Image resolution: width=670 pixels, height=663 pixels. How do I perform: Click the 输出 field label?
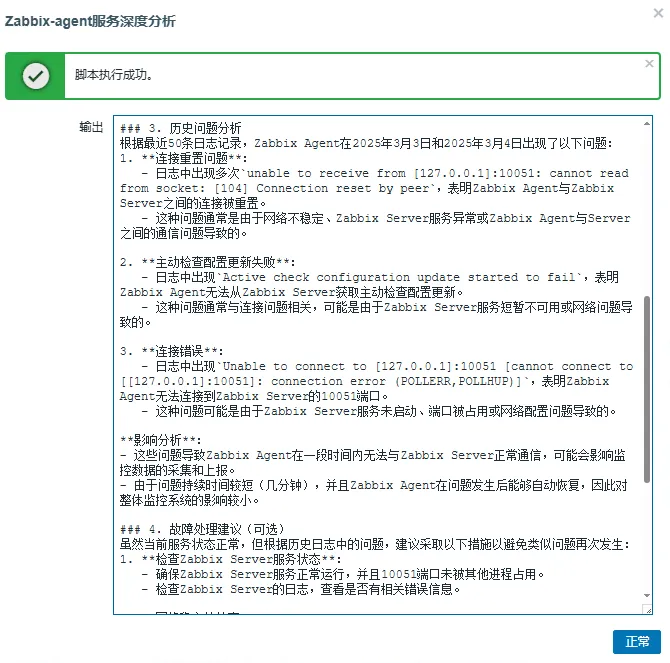point(91,127)
